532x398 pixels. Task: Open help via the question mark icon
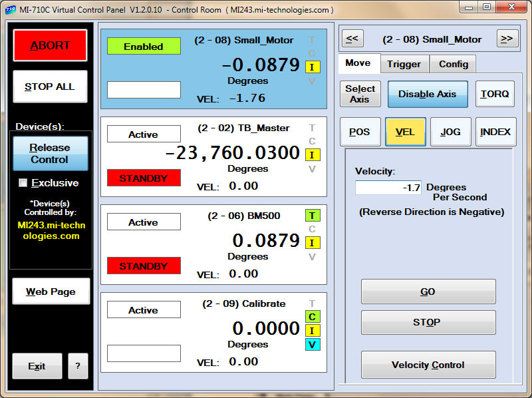click(x=78, y=366)
